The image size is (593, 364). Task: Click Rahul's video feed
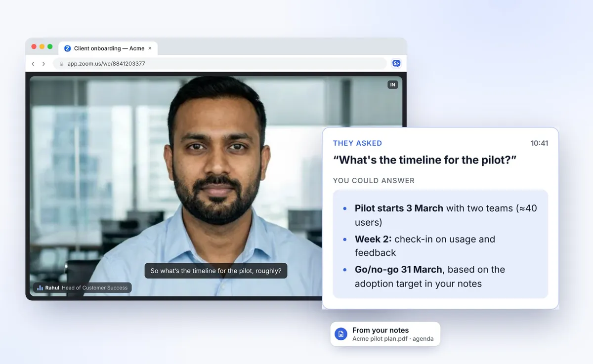point(216,186)
